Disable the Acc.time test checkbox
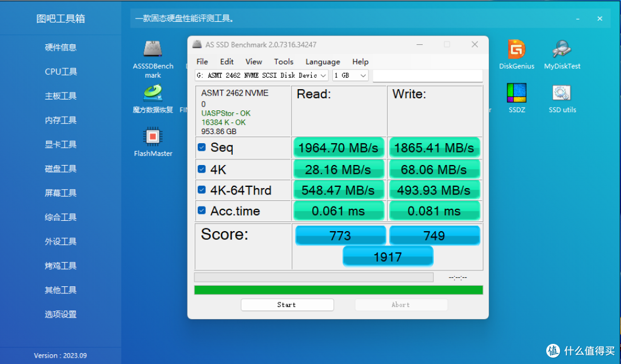The image size is (621, 364). 202,210
